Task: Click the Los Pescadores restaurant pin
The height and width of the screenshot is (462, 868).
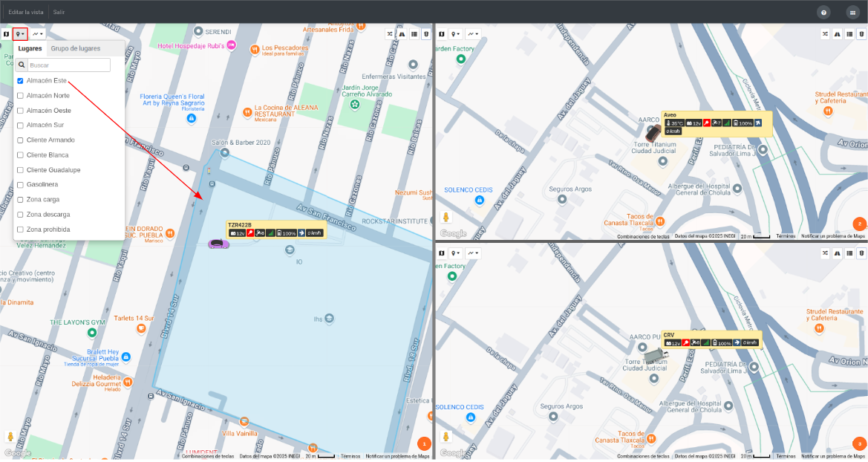Action: coord(255,50)
